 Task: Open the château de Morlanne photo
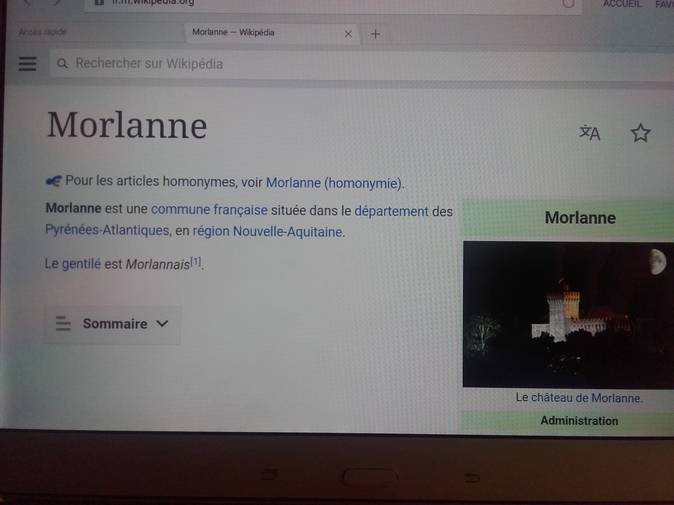click(568, 315)
